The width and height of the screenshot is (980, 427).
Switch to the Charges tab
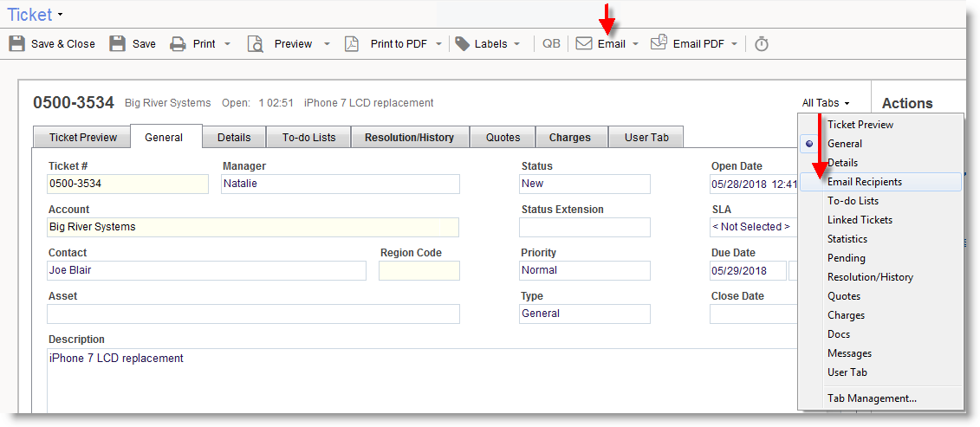(569, 137)
